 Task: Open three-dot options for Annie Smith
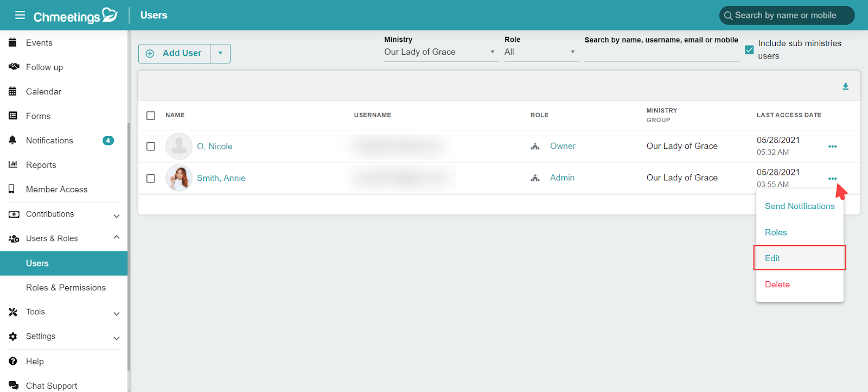(x=832, y=179)
